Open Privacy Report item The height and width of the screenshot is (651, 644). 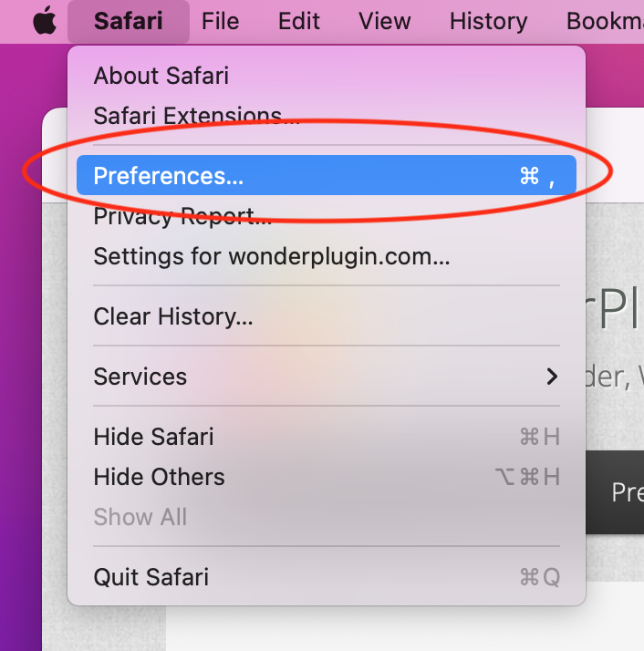click(182, 216)
